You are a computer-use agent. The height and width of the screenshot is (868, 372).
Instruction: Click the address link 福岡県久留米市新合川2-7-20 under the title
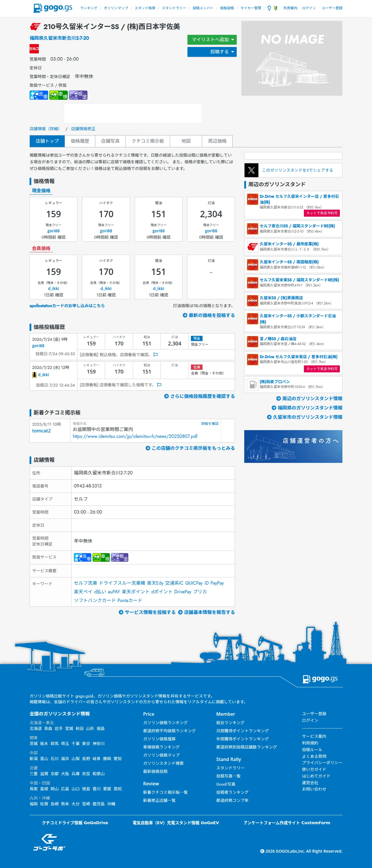(x=59, y=38)
